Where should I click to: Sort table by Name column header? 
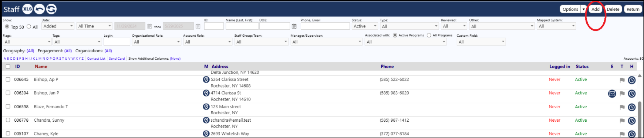click(41, 67)
